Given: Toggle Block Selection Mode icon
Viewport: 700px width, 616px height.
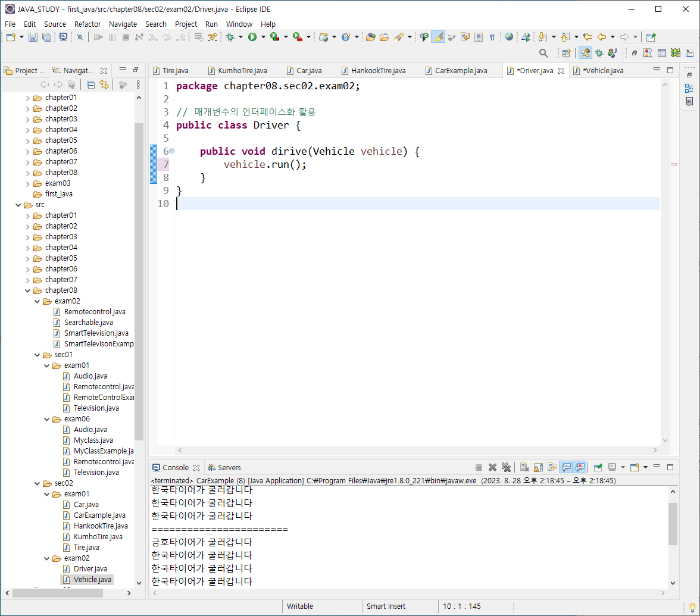Looking at the screenshot, I should click(x=479, y=37).
